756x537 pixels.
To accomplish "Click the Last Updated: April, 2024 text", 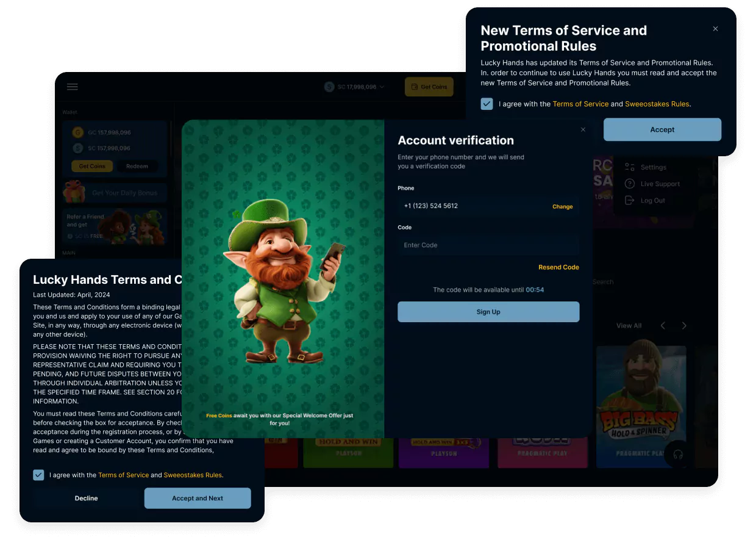I will click(x=70, y=295).
